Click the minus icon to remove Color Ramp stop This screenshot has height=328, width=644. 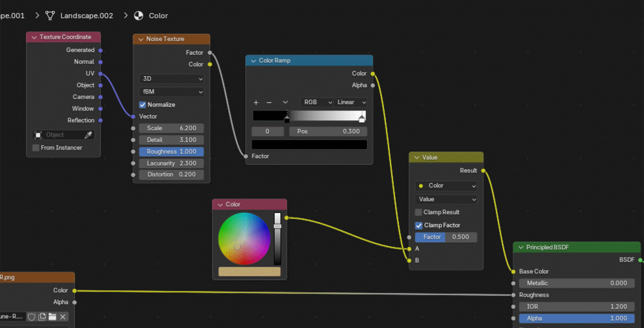pyautogui.click(x=269, y=102)
